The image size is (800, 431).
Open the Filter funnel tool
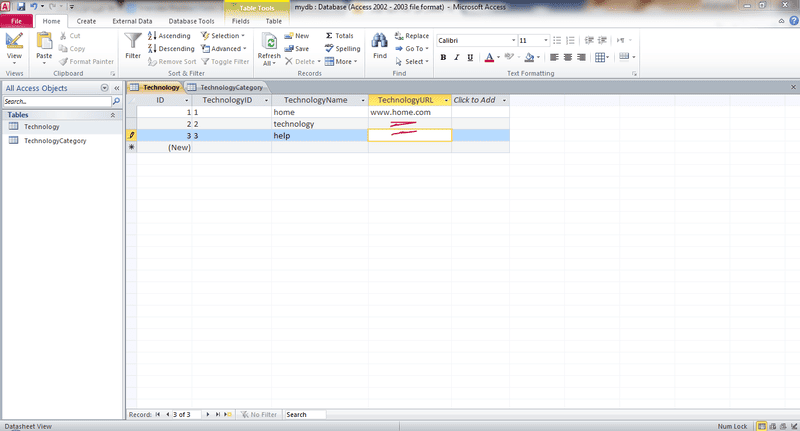point(133,46)
